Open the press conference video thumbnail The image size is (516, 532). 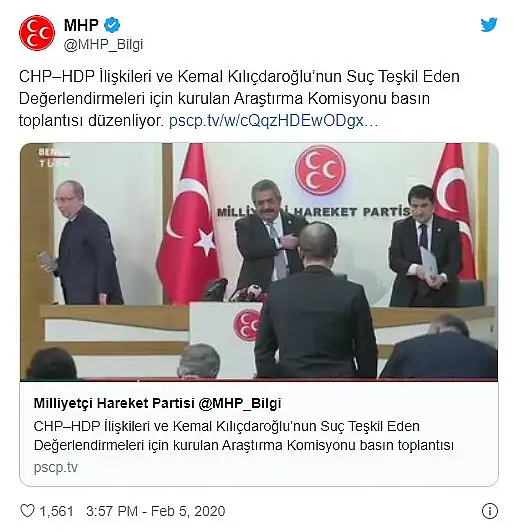tap(259, 261)
